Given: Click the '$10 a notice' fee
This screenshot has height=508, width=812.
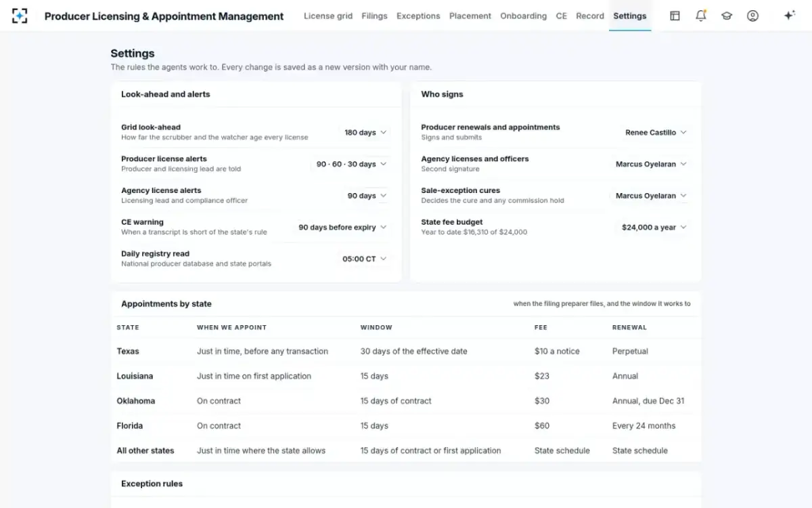Looking at the screenshot, I should (557, 352).
